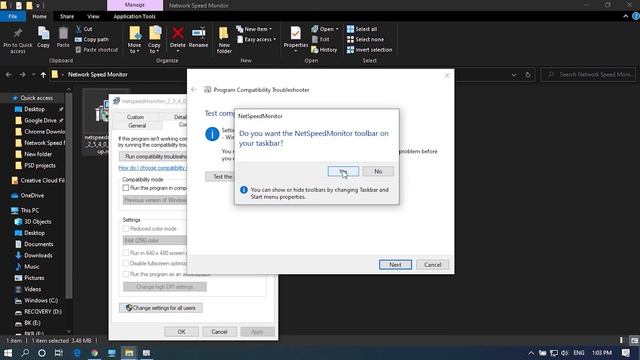Click the Explorer forward arrow
The width and height of the screenshot is (640, 360).
[22, 75]
